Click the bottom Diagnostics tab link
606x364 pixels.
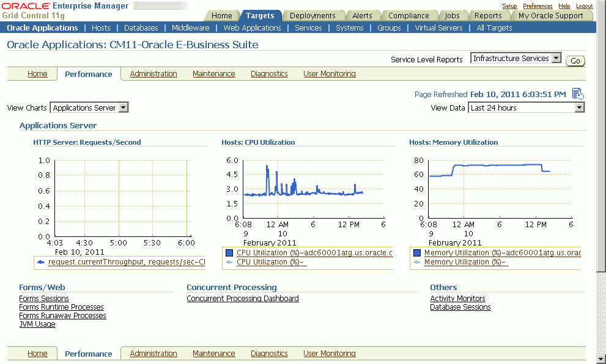(x=270, y=353)
